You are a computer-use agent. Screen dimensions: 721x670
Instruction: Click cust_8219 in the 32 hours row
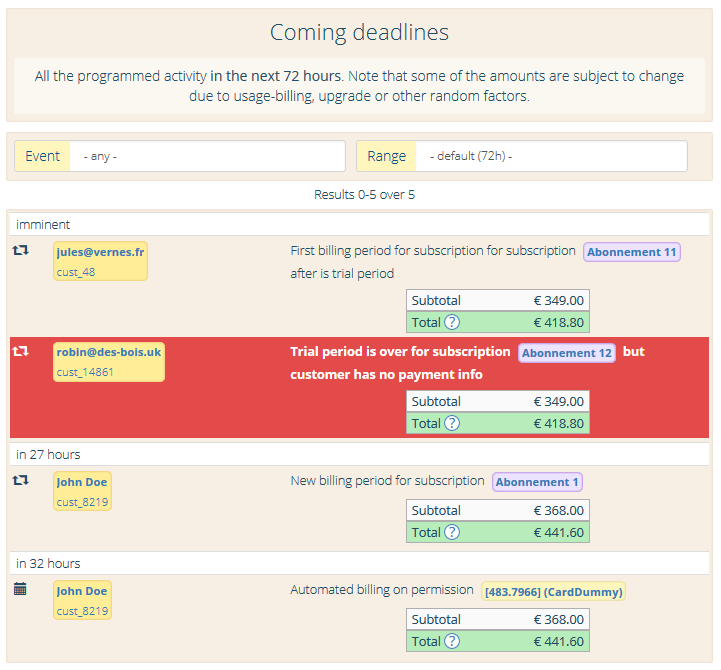coord(82,611)
